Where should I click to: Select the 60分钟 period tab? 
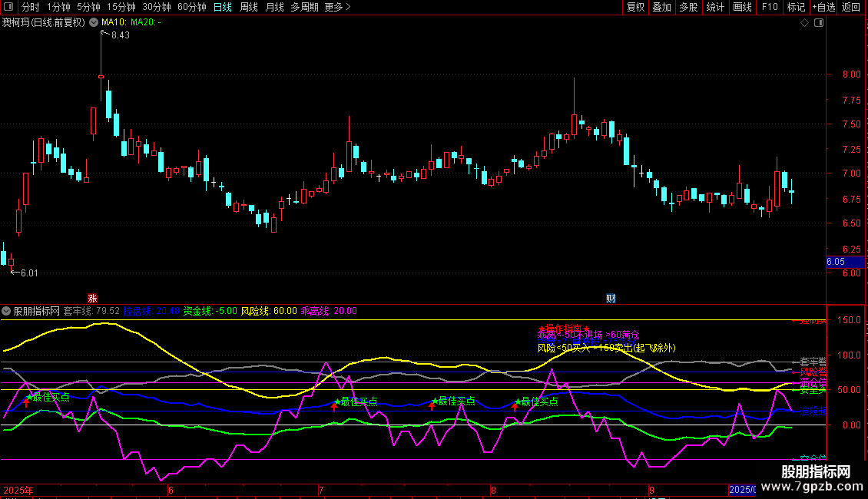[x=192, y=8]
